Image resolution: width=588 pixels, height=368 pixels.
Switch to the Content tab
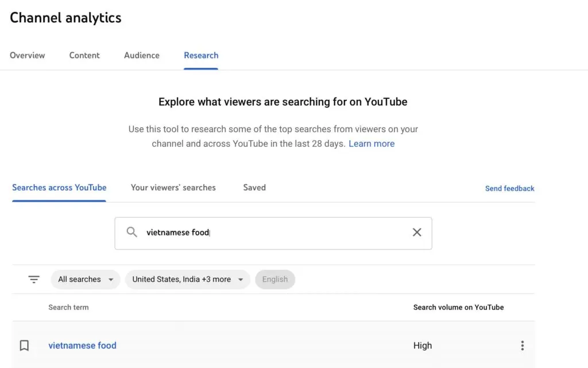84,55
